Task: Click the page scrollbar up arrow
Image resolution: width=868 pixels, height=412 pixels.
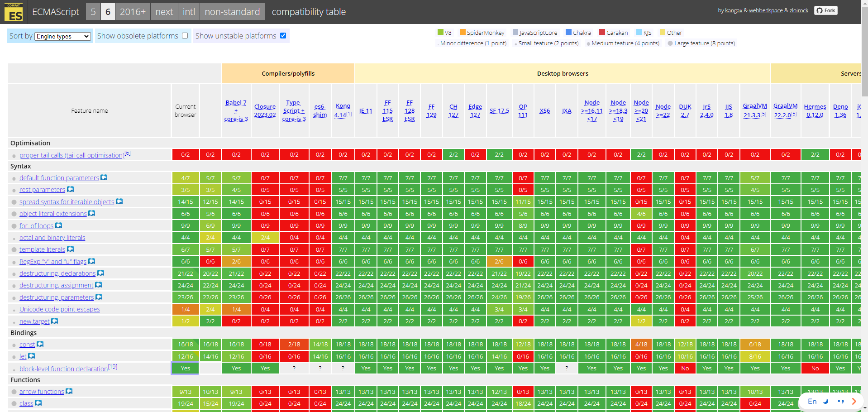Action: point(864,3)
